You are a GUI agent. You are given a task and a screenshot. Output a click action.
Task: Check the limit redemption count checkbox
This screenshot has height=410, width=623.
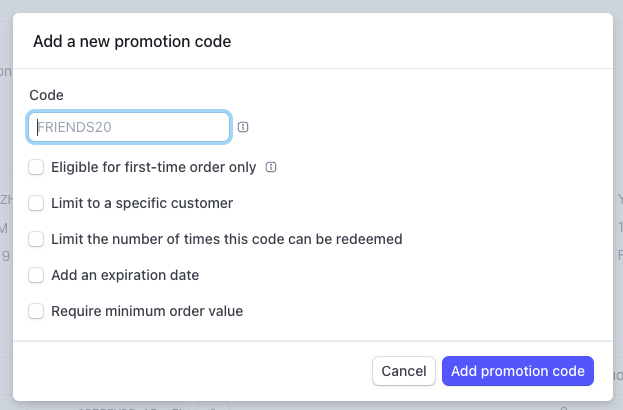coord(36,239)
